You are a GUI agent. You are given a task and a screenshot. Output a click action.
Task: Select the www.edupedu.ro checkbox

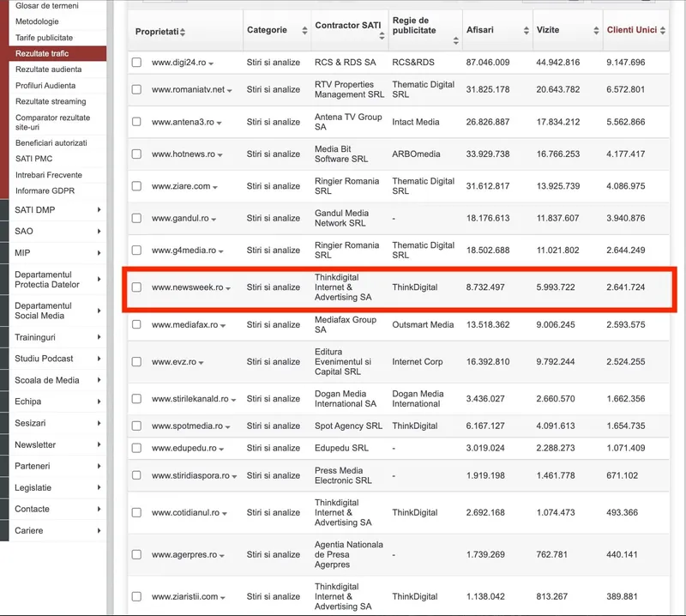(136, 448)
